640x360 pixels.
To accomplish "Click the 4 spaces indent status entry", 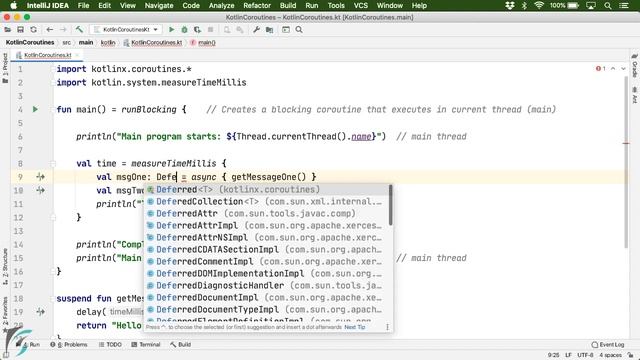I will 610,355.
